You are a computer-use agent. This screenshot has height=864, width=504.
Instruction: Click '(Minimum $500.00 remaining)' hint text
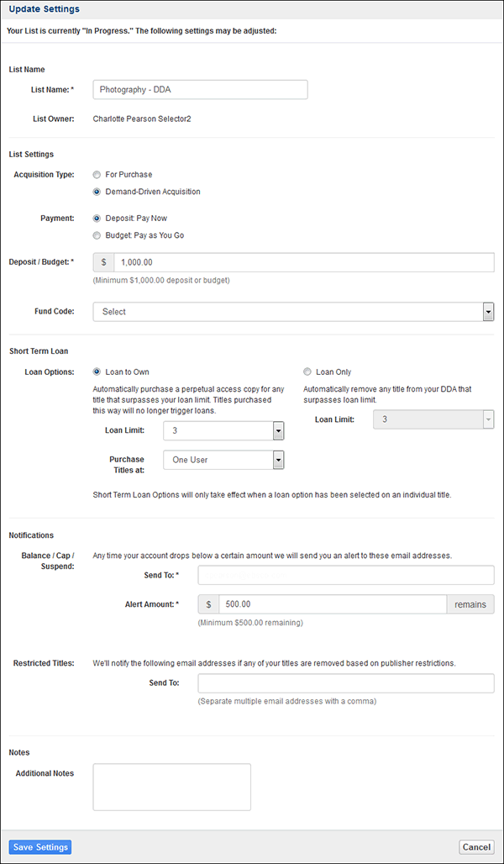coord(250,623)
